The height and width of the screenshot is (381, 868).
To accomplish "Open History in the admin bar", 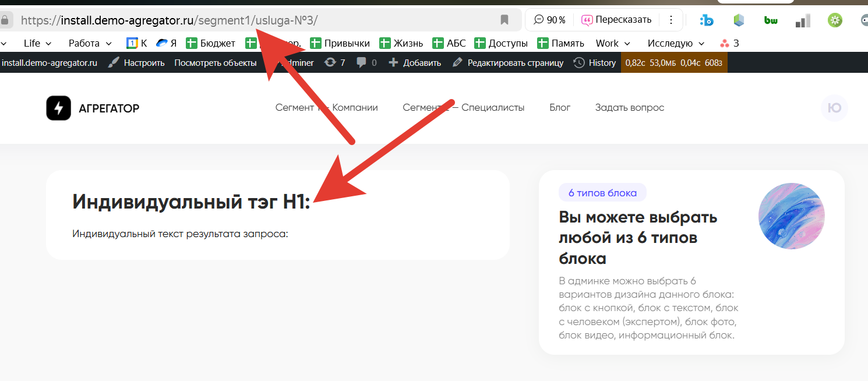I will [x=595, y=63].
